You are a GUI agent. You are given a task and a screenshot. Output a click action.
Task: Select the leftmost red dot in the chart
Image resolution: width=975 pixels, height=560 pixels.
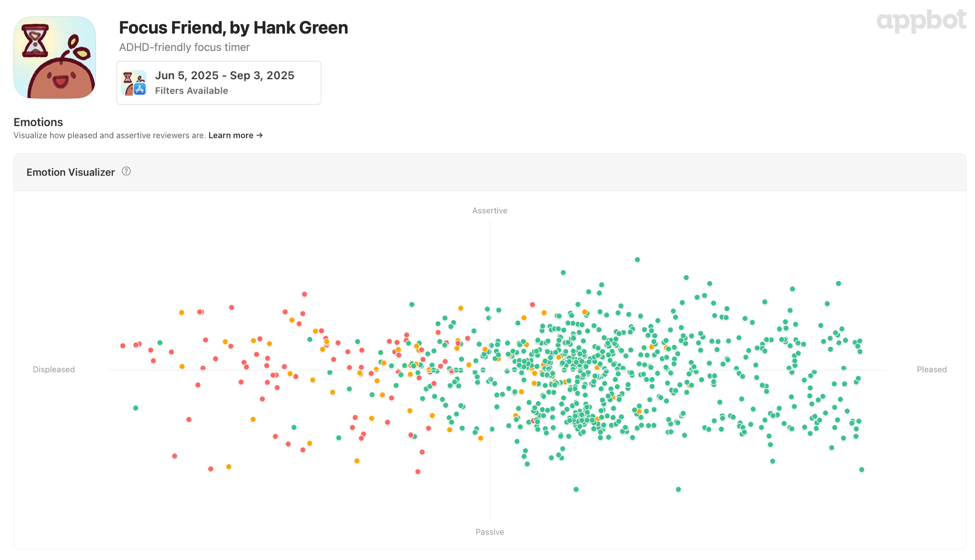(123, 346)
